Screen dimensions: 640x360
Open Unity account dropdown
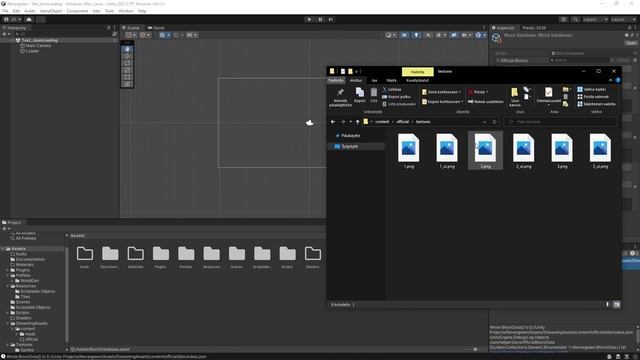point(12,19)
